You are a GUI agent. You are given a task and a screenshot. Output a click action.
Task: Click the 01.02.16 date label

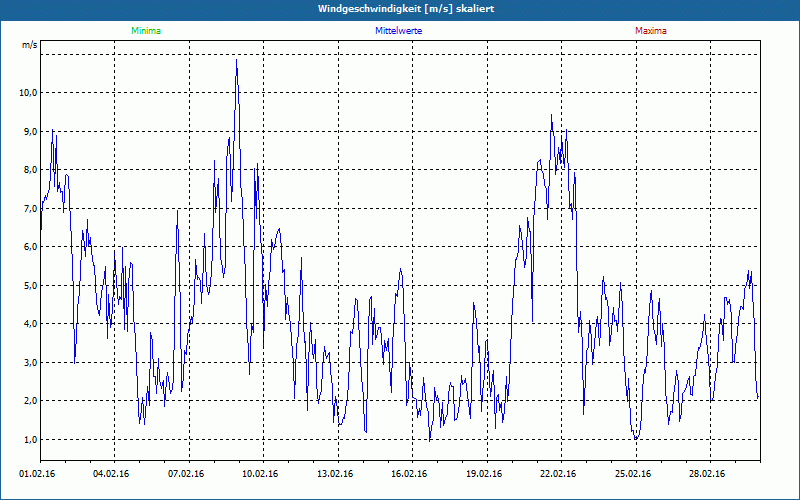tap(38, 474)
